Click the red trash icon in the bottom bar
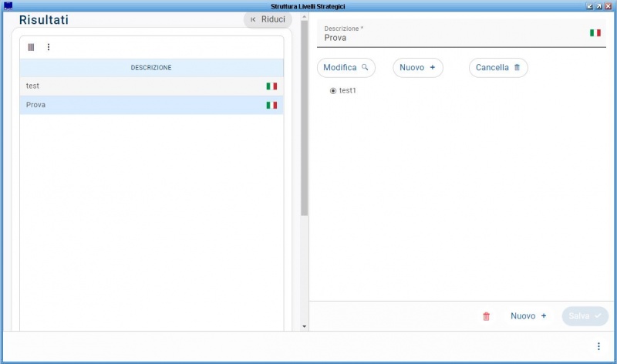This screenshot has width=617, height=364. pyautogui.click(x=487, y=316)
